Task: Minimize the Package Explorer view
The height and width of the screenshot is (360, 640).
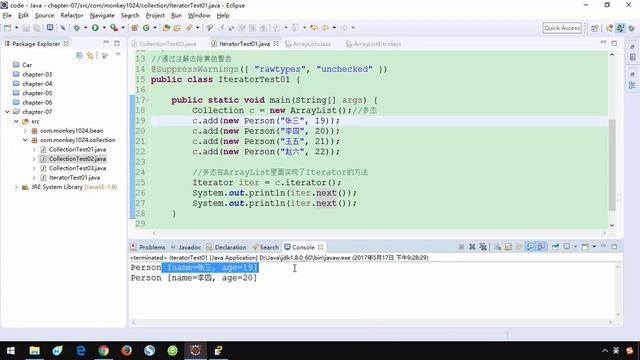Action: [106, 43]
